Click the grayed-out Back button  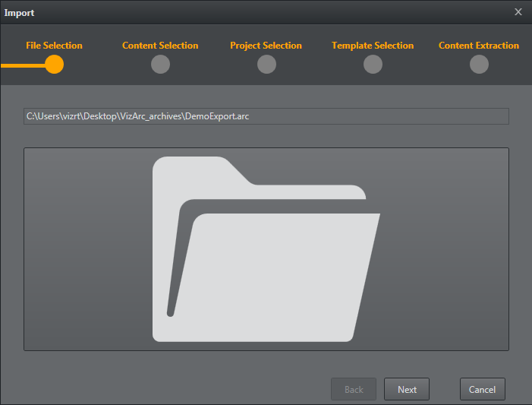tap(354, 389)
